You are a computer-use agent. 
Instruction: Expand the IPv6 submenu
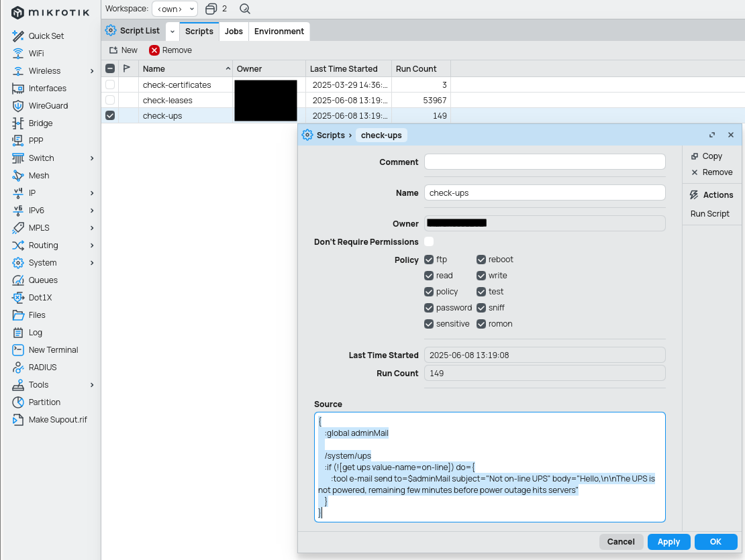(92, 210)
